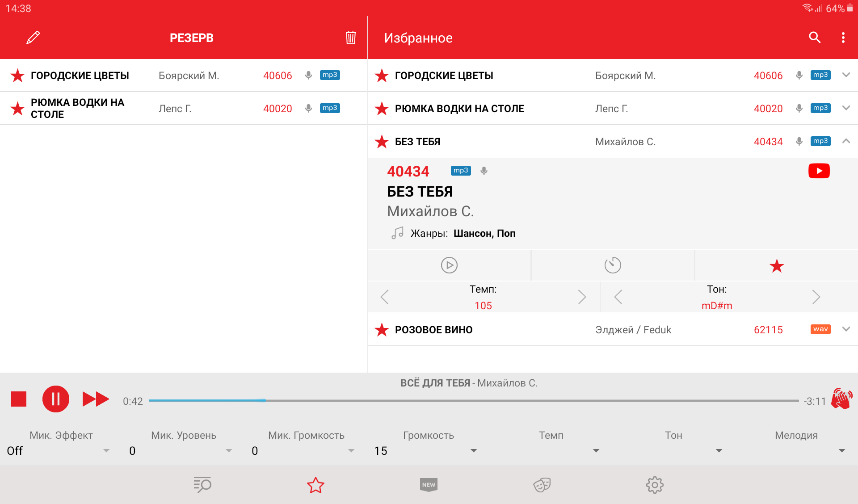Toggle the star on the Без тебя row

pyautogui.click(x=382, y=142)
